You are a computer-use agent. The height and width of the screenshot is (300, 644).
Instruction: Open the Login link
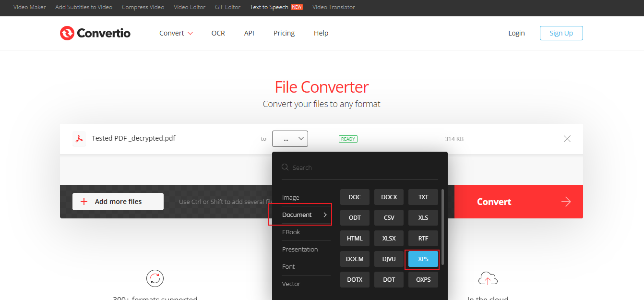[x=516, y=33]
